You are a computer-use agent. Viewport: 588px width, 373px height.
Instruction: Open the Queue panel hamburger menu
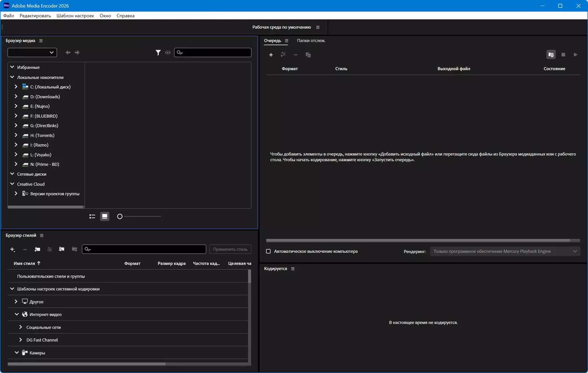(x=287, y=41)
